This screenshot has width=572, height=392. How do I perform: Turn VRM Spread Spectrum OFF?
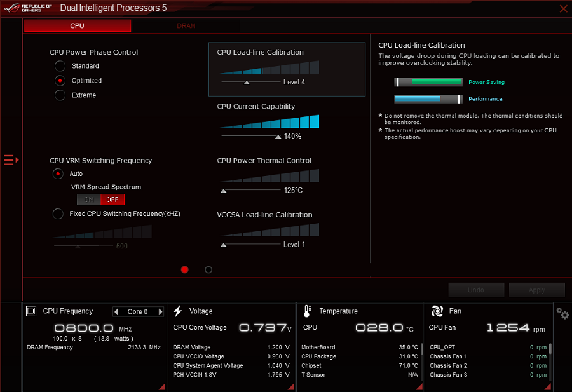tap(112, 199)
